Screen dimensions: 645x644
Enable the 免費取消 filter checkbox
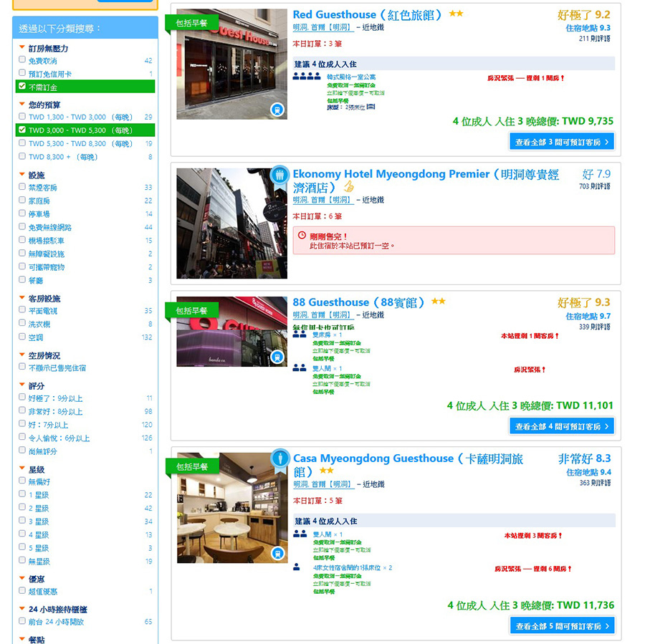(22, 59)
